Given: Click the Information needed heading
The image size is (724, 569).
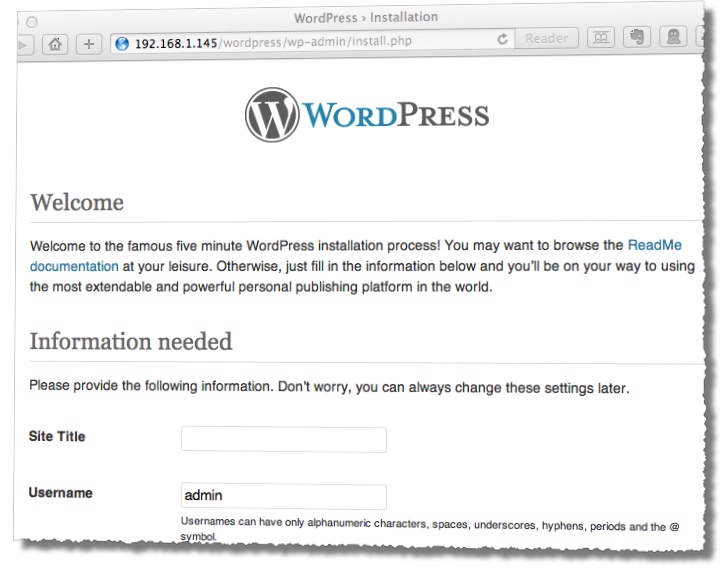Looking at the screenshot, I should click(x=131, y=341).
